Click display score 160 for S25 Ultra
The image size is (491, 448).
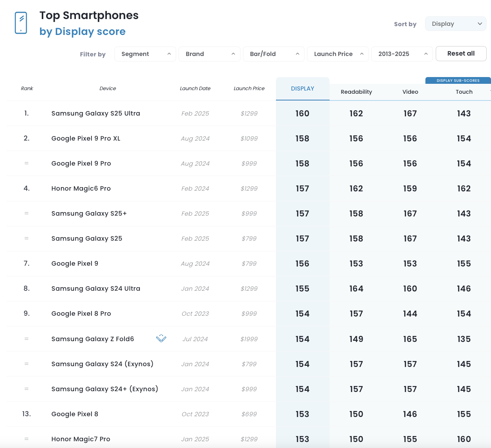click(x=302, y=114)
